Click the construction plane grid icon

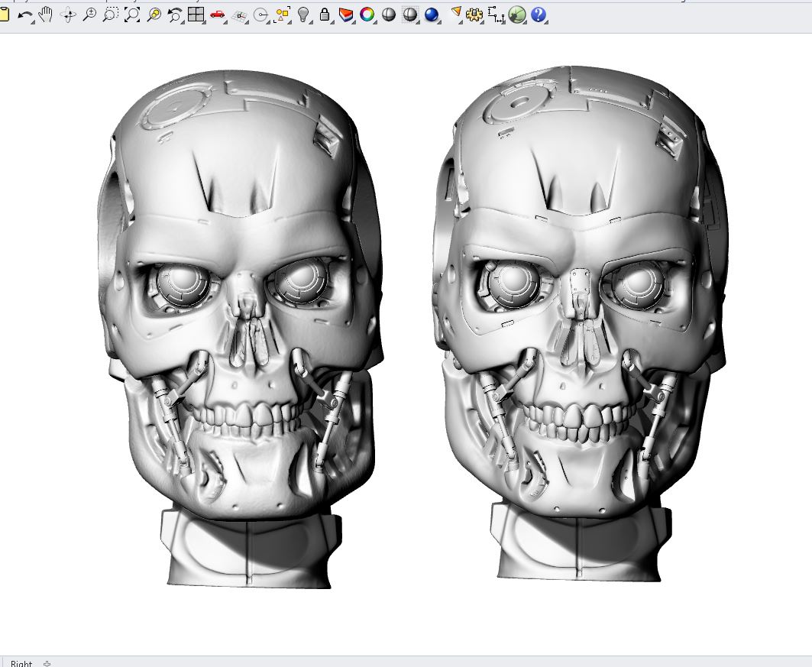239,15
